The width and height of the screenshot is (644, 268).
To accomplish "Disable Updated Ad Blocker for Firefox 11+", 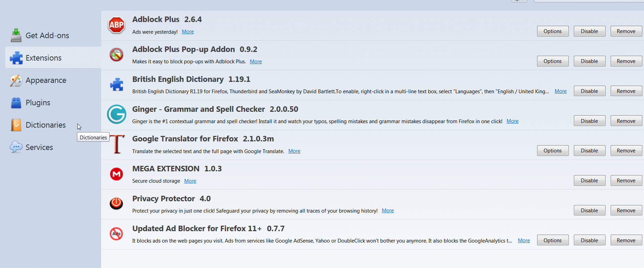I will point(589,240).
